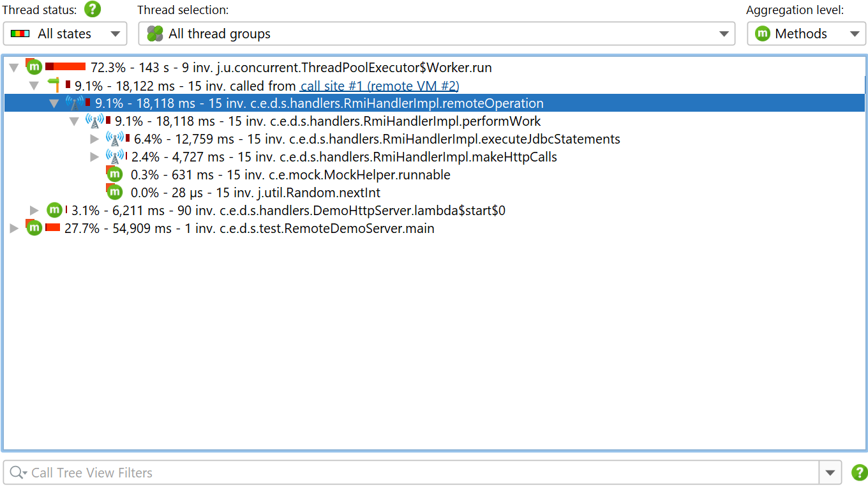Click the call site signpost icon
Viewport: 868px width, 487px height.
pyautogui.click(x=54, y=85)
